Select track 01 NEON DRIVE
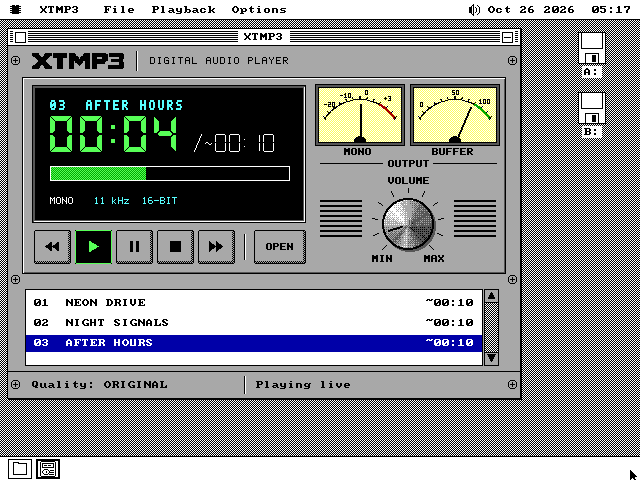640x480 pixels. click(x=254, y=302)
